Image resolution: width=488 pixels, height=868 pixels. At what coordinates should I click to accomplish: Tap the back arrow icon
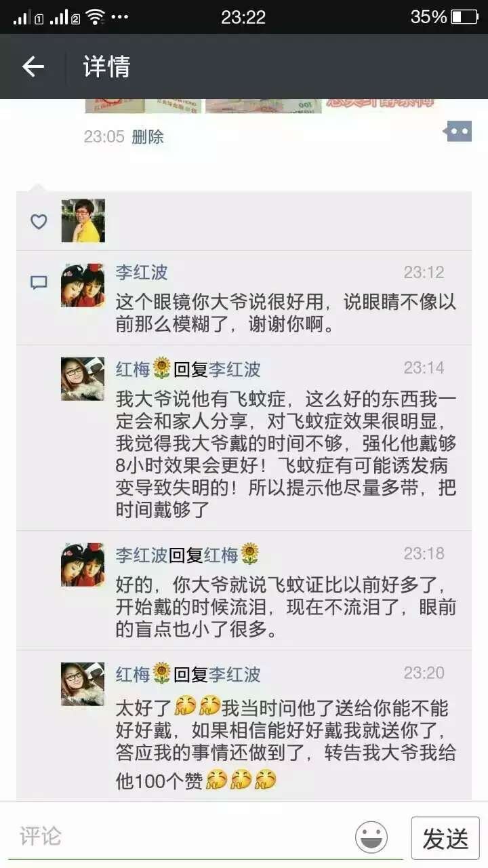(x=33, y=66)
